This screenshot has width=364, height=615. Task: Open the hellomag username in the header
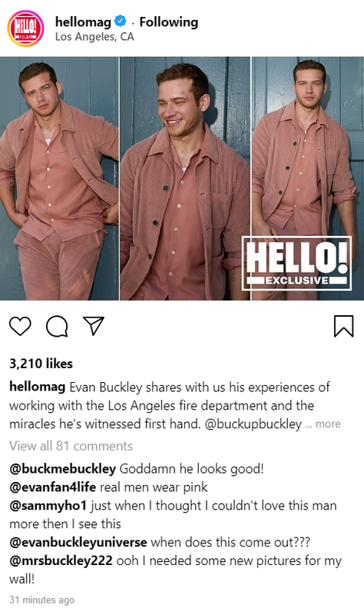pyautogui.click(x=83, y=22)
